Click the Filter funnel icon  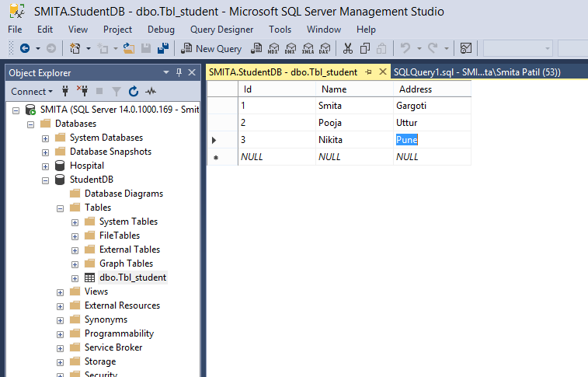pos(117,92)
